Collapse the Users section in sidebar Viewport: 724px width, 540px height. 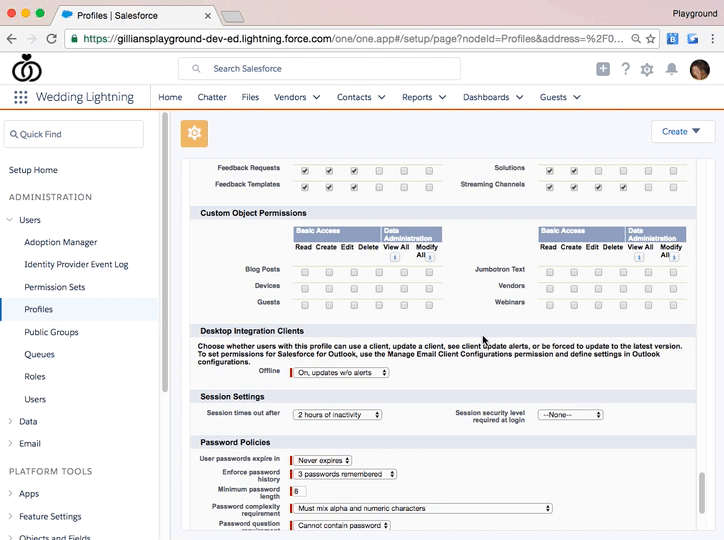[10, 220]
